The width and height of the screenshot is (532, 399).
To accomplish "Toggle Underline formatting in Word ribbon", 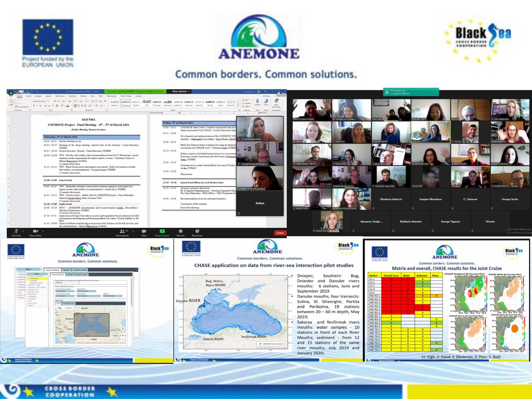I will point(40,106).
